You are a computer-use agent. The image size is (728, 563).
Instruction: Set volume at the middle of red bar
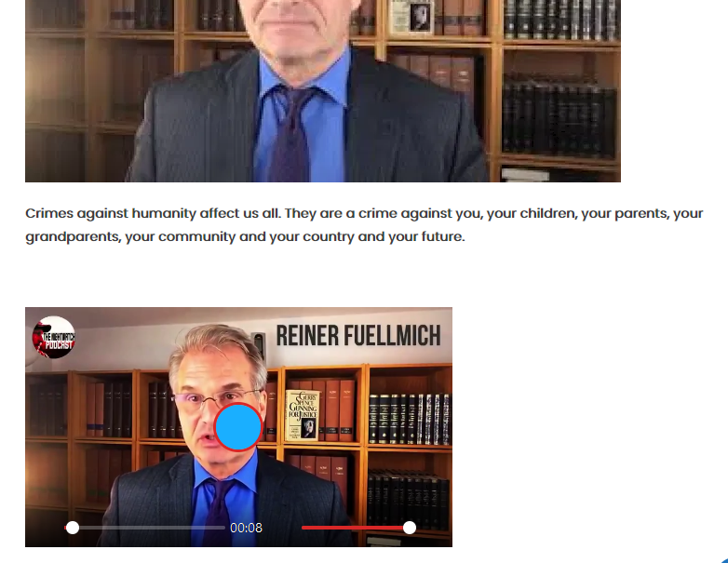click(356, 528)
